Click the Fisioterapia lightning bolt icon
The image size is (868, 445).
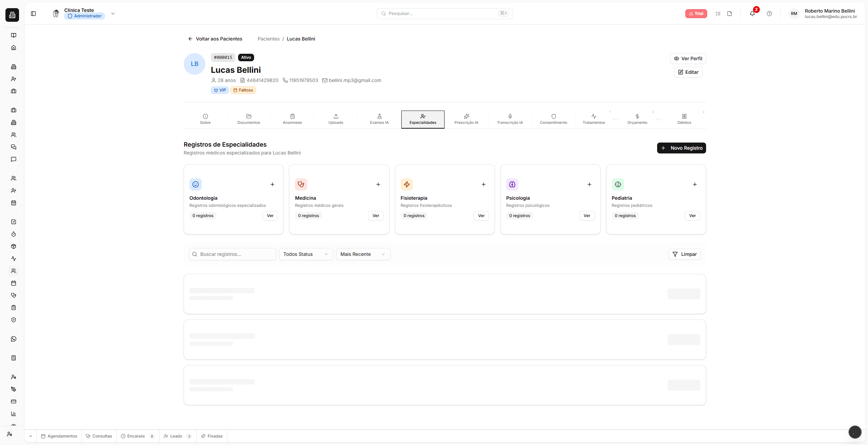coord(406,184)
